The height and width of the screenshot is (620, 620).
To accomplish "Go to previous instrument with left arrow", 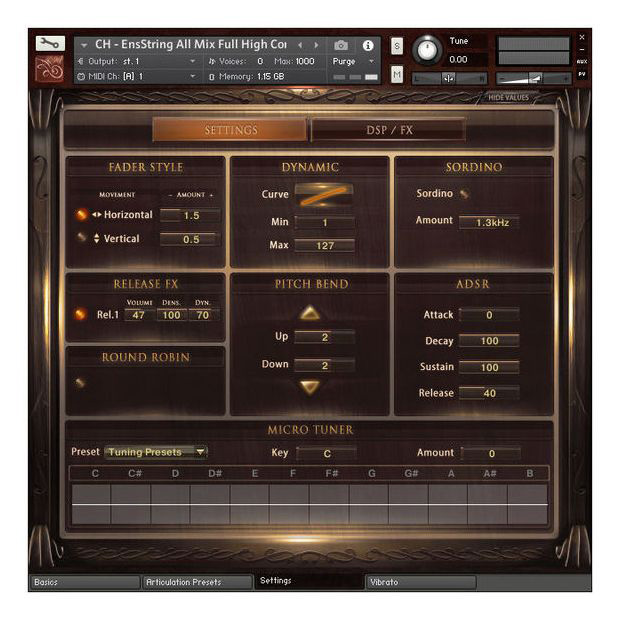I will pyautogui.click(x=300, y=45).
